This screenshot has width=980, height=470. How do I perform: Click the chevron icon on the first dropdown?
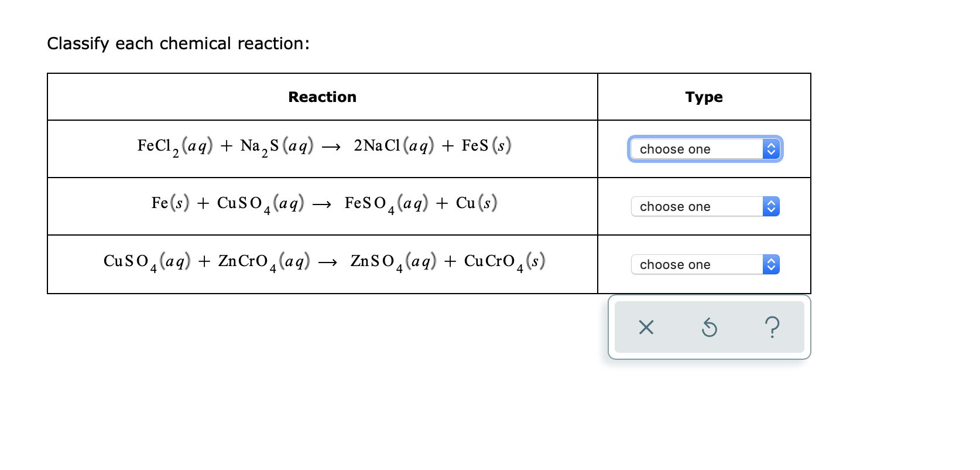click(x=772, y=149)
